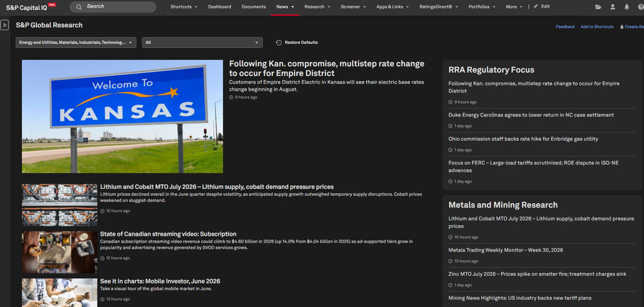Open the notifications bell icon
Image resolution: width=644 pixels, height=307 pixels.
(626, 7)
